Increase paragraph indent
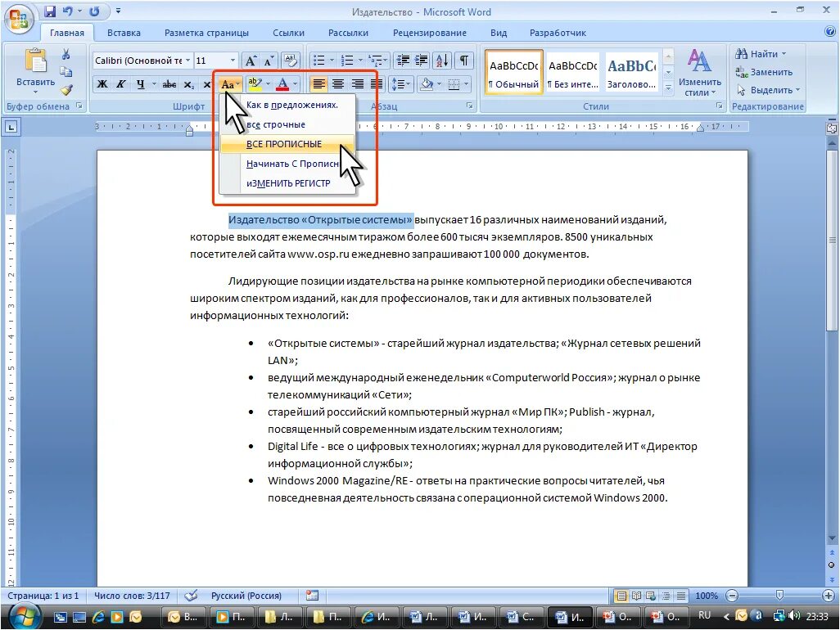 422,60
